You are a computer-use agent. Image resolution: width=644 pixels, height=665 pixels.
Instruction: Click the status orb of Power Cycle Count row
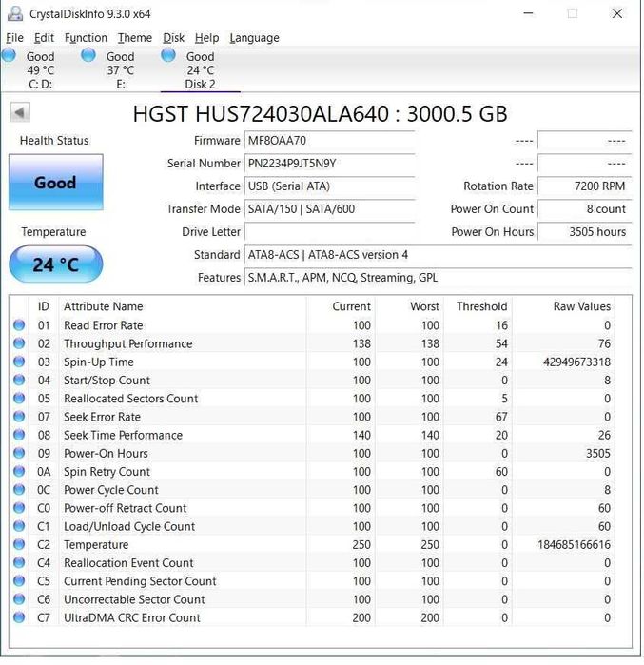19,489
